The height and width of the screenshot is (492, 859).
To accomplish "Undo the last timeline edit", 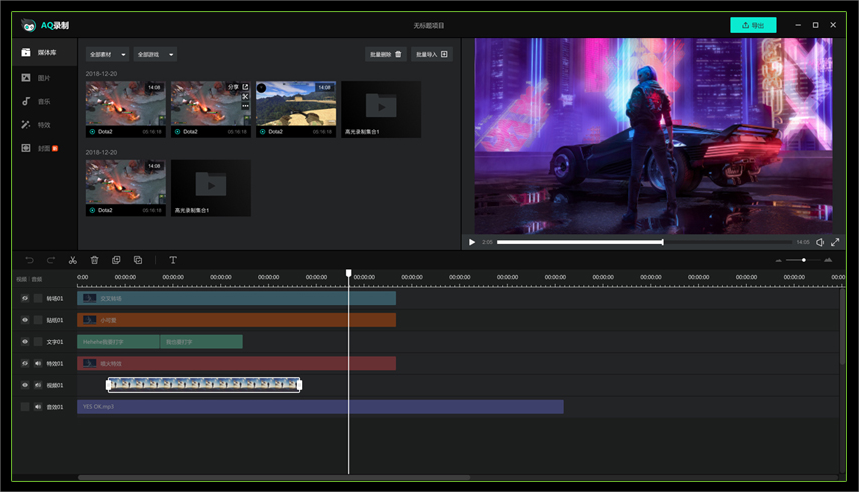I will click(29, 260).
